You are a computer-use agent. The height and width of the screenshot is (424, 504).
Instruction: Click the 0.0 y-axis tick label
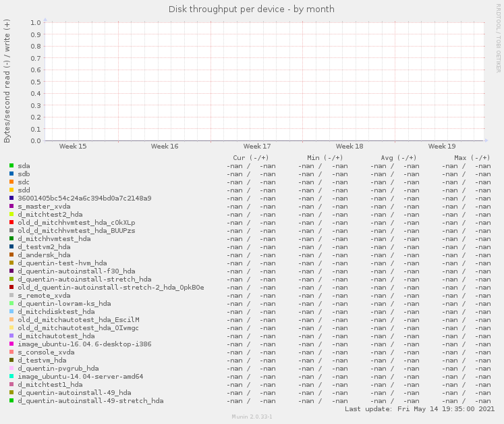[x=36, y=140]
